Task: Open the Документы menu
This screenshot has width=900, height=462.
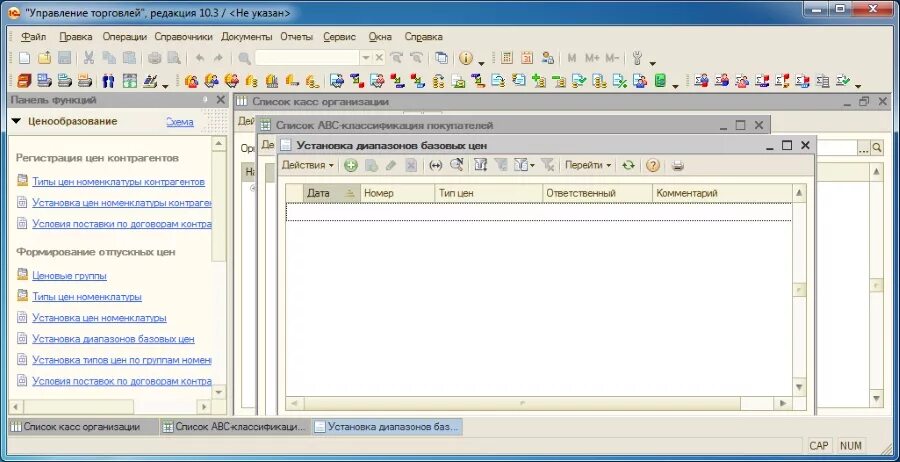Action: [246, 36]
